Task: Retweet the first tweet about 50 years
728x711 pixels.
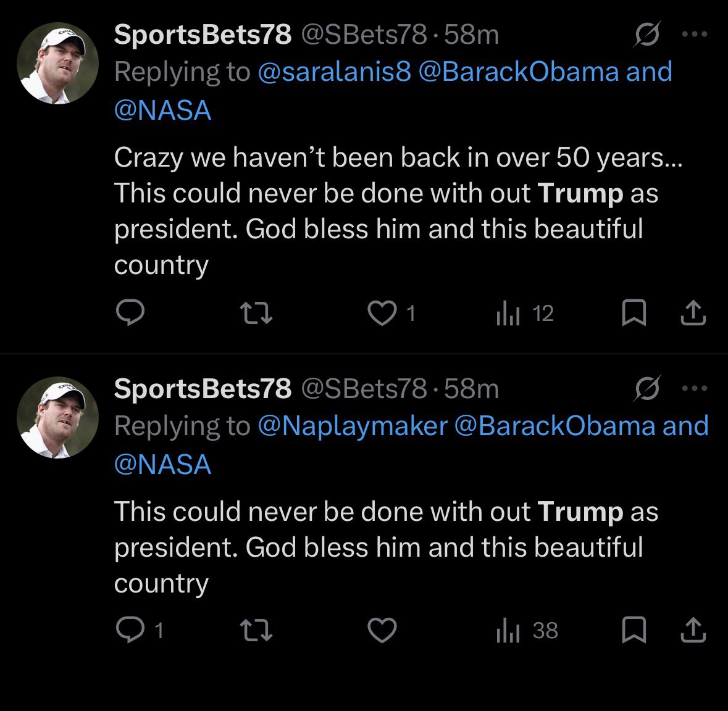Action: 256,314
